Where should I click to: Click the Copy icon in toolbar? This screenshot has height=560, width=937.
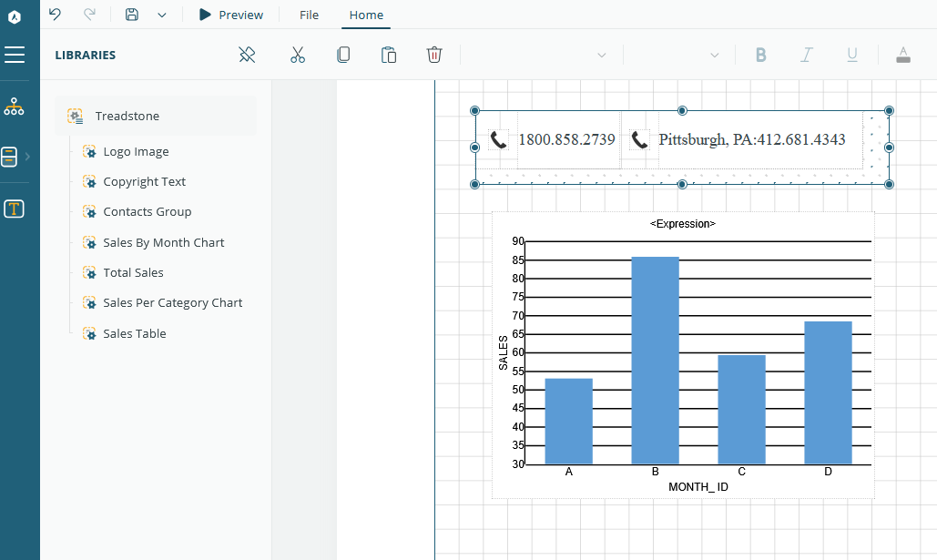[343, 55]
